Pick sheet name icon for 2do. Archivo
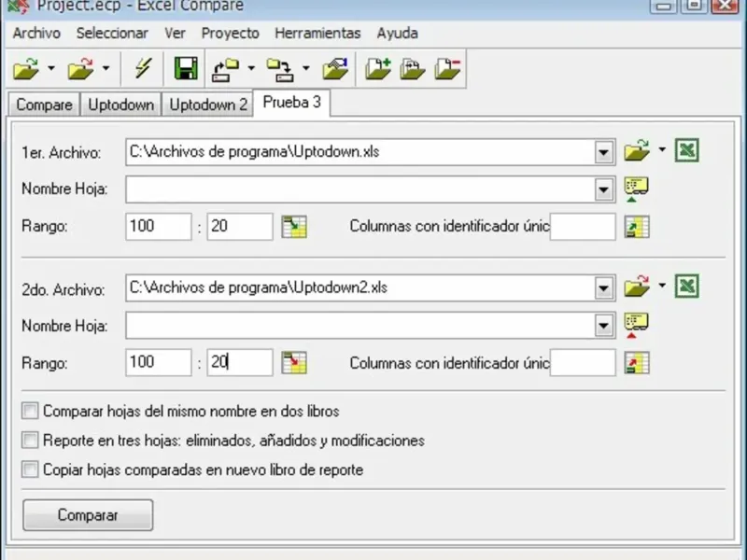The image size is (747, 560). (x=637, y=326)
